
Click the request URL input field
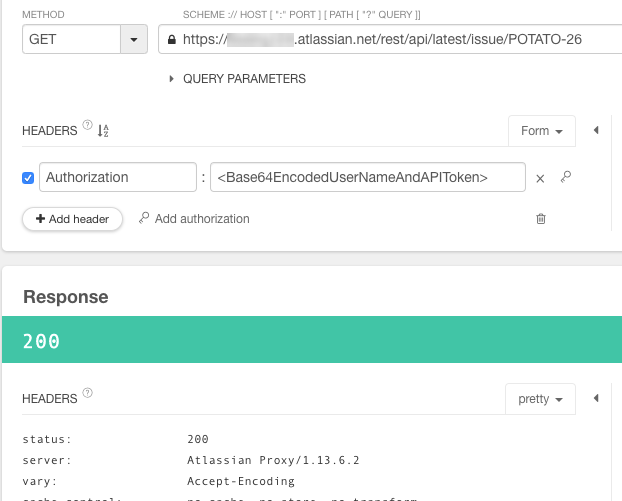(390, 39)
